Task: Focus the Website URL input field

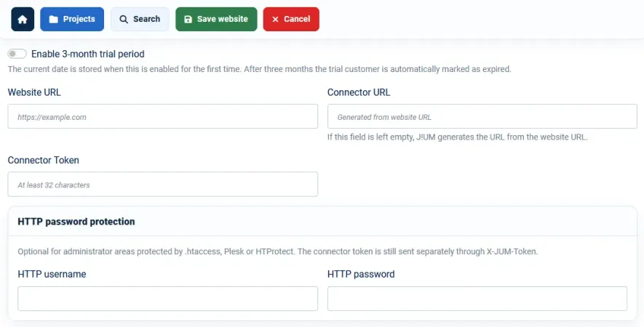Action: tap(163, 116)
